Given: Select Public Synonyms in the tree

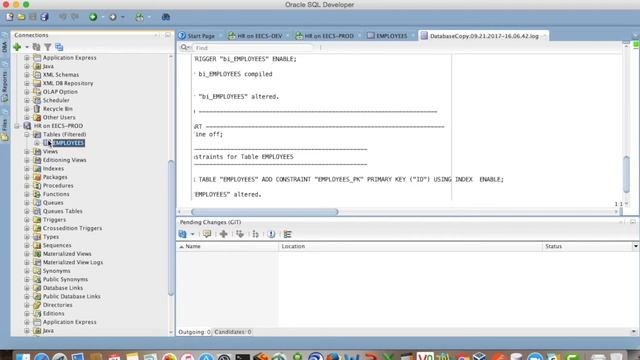Looking at the screenshot, I should pyautogui.click(x=65, y=280).
